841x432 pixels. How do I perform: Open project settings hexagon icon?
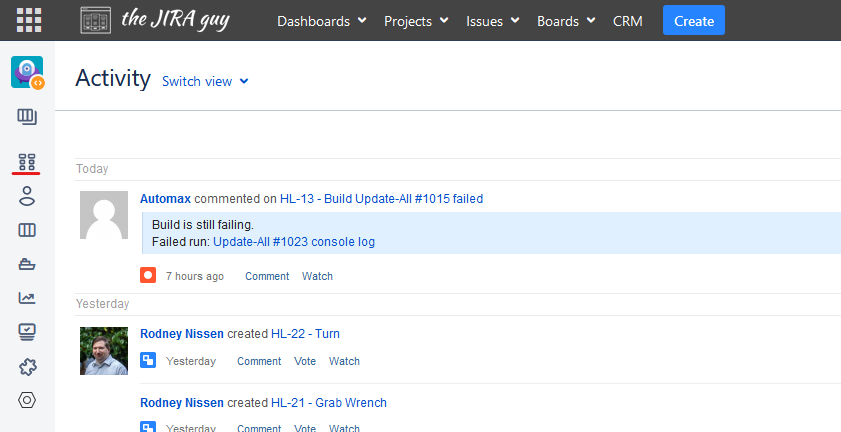(x=27, y=400)
